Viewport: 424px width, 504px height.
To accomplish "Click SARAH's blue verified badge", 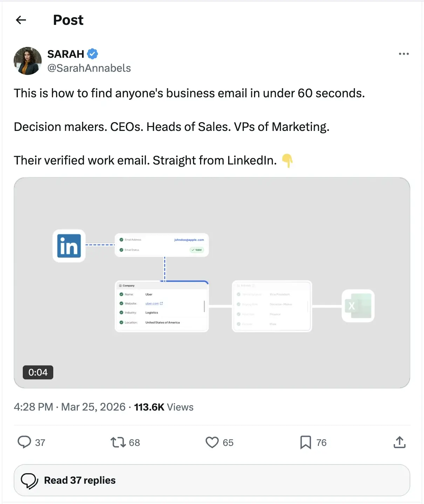I will [92, 54].
